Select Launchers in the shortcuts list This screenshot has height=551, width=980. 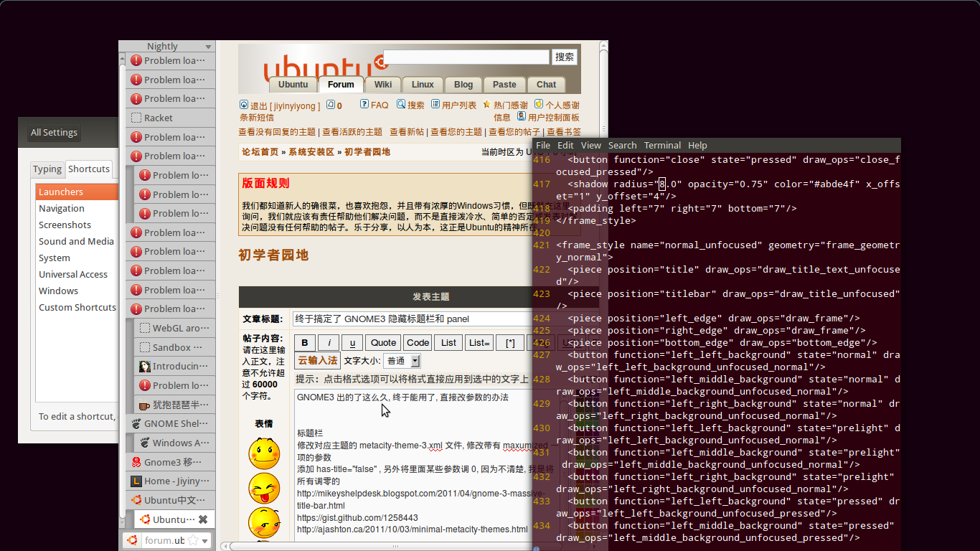coord(77,192)
